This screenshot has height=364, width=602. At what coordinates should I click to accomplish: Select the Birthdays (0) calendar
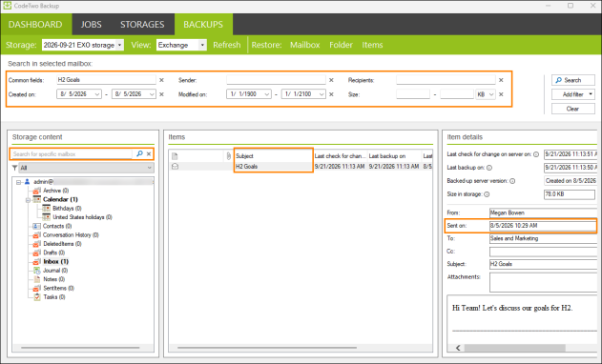[67, 209]
